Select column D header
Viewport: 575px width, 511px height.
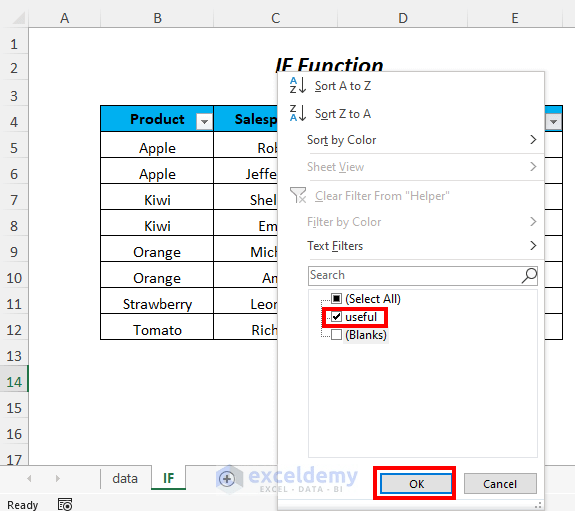point(403,18)
